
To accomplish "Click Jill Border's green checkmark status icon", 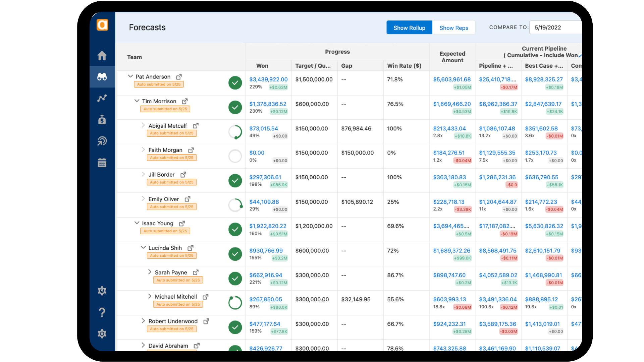I will (235, 181).
